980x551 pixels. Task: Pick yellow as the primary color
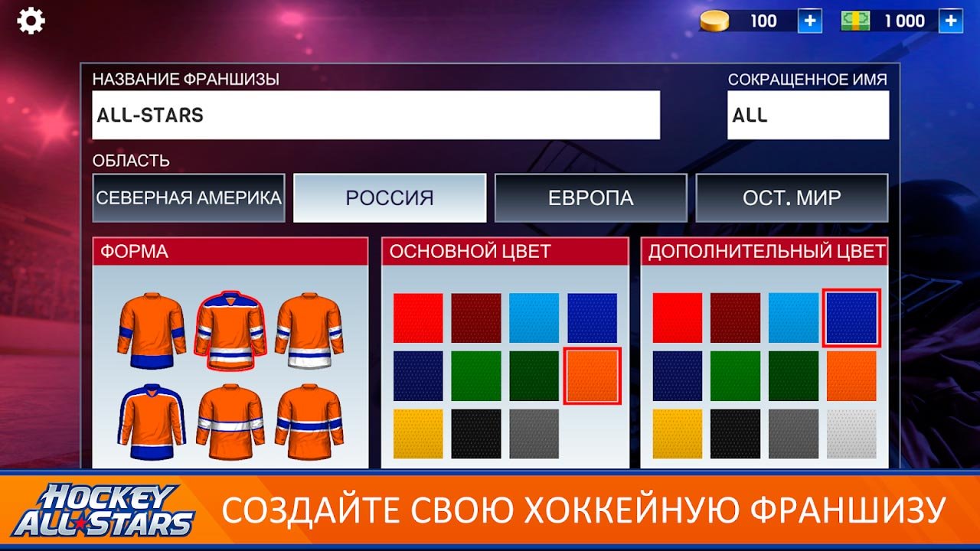(418, 434)
